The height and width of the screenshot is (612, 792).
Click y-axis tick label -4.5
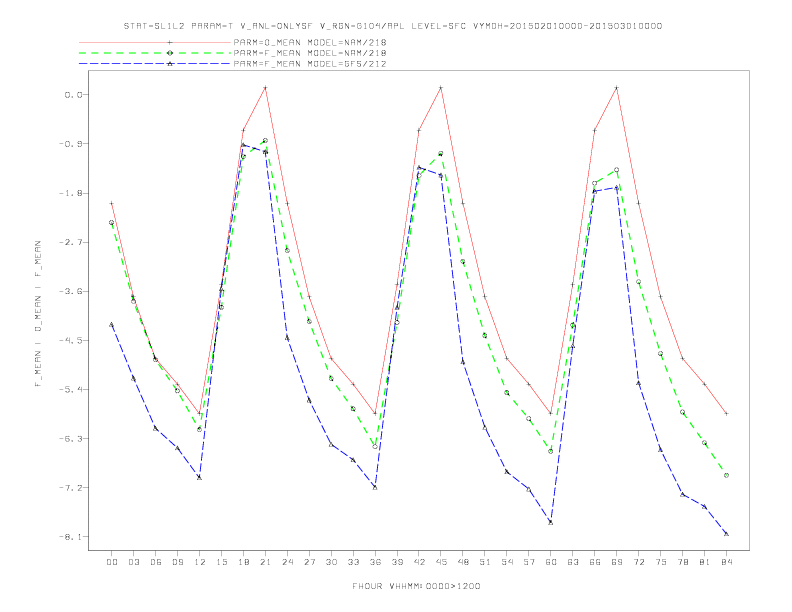tap(69, 340)
